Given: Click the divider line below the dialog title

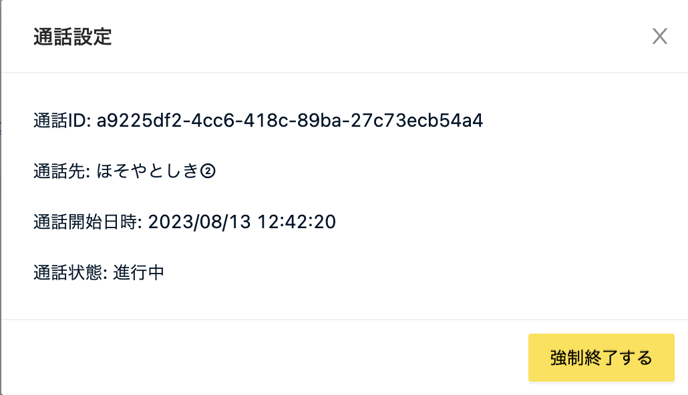Looking at the screenshot, I should pos(345,72).
